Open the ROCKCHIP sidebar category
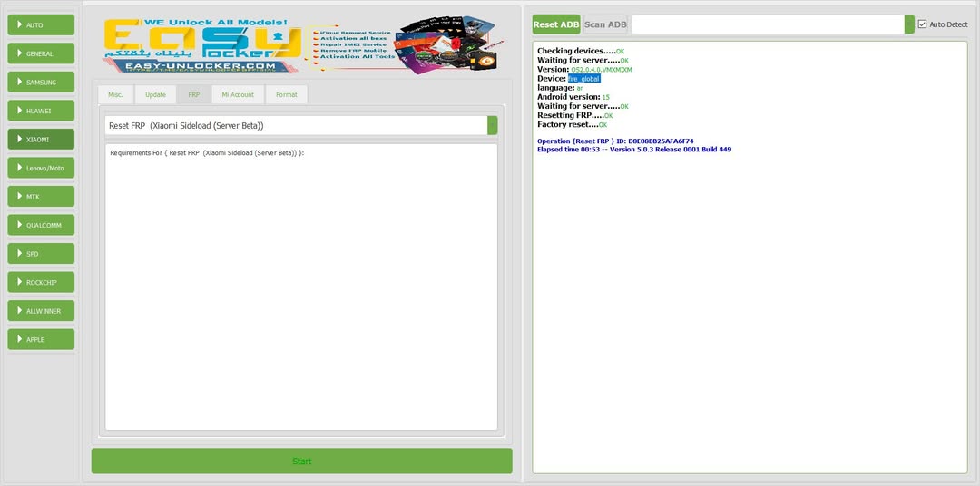The width and height of the screenshot is (980, 486). (41, 282)
